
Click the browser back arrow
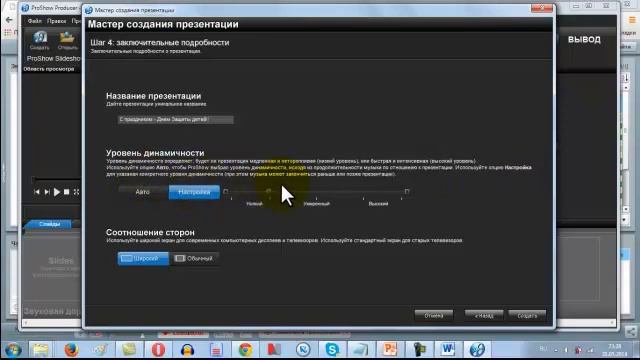(x=9, y=20)
